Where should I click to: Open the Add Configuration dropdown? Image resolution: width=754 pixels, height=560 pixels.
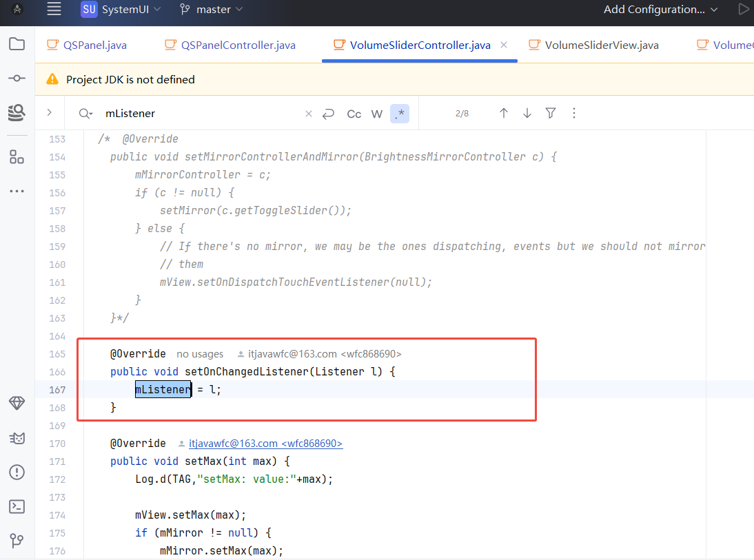(x=661, y=9)
